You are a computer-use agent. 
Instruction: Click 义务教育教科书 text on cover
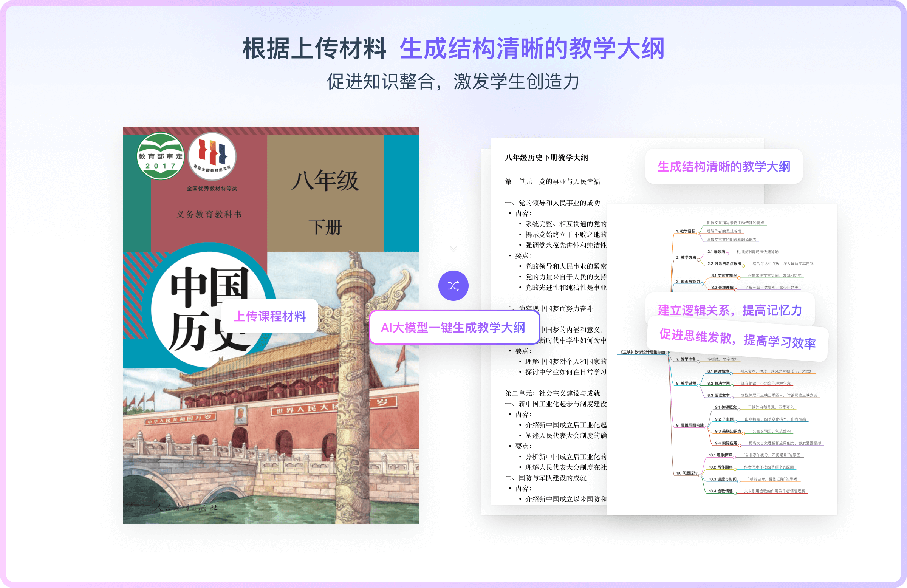(x=209, y=215)
